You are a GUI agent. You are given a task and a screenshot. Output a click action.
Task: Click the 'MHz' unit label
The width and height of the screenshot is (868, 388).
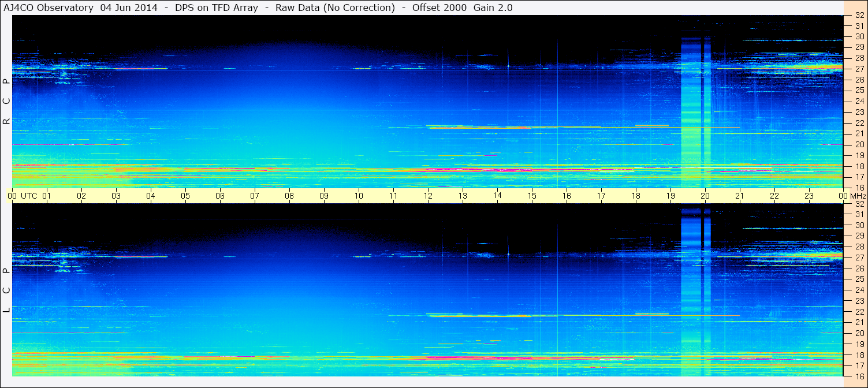(x=858, y=196)
